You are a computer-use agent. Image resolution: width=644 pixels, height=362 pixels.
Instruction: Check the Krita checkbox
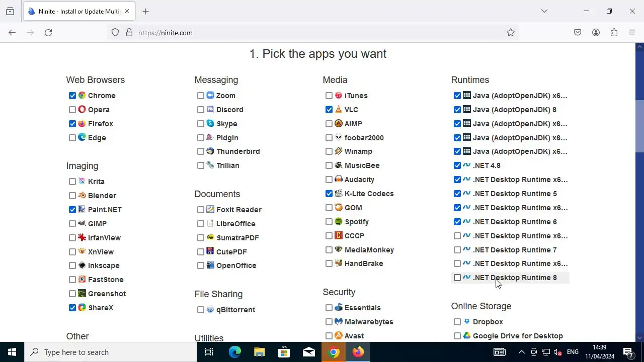(x=72, y=182)
